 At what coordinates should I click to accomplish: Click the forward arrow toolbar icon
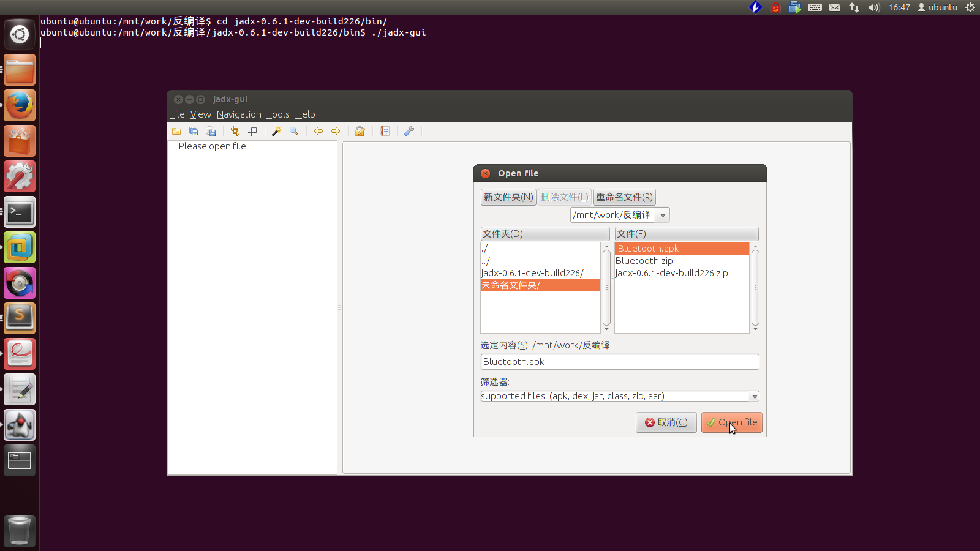(336, 131)
